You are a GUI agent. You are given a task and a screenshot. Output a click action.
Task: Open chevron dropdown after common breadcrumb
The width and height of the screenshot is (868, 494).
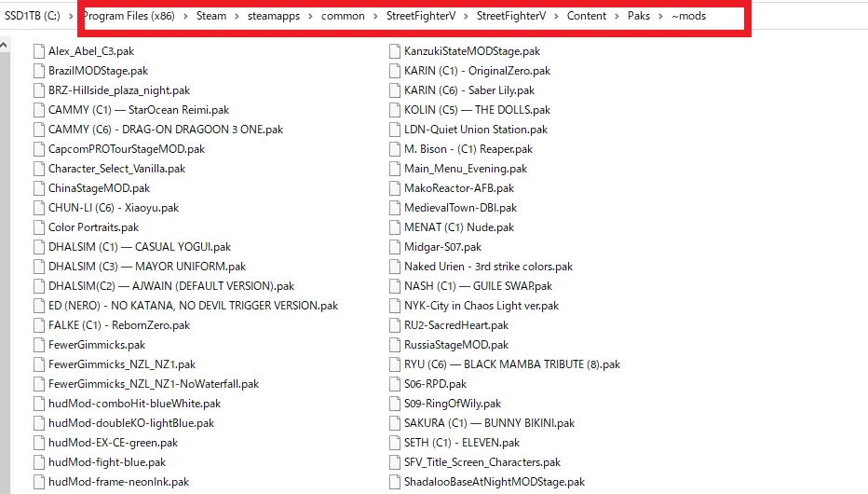coord(375,16)
